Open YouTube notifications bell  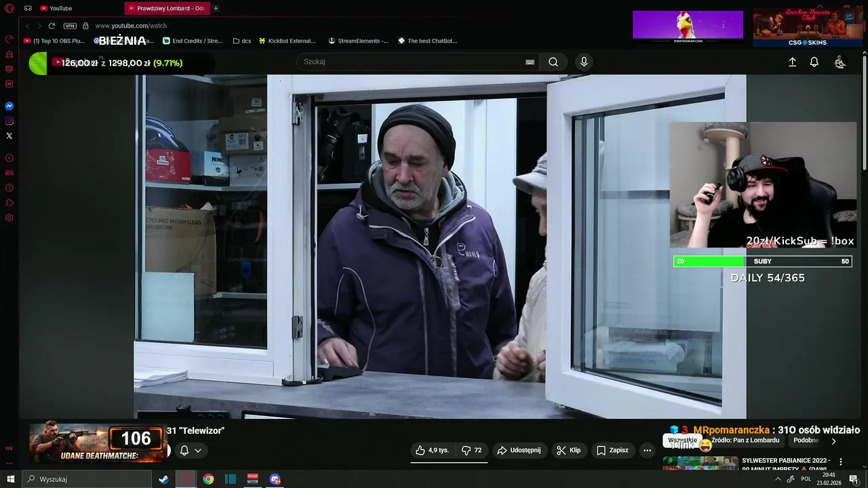click(x=814, y=62)
